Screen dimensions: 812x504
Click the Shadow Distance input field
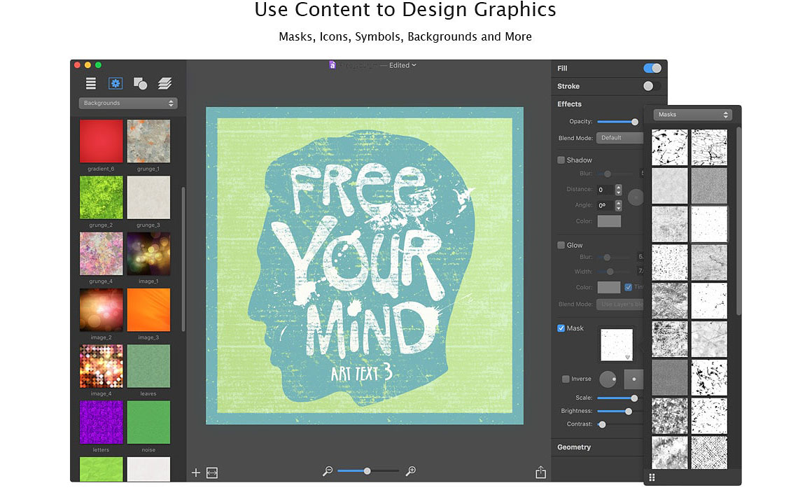[x=605, y=190]
